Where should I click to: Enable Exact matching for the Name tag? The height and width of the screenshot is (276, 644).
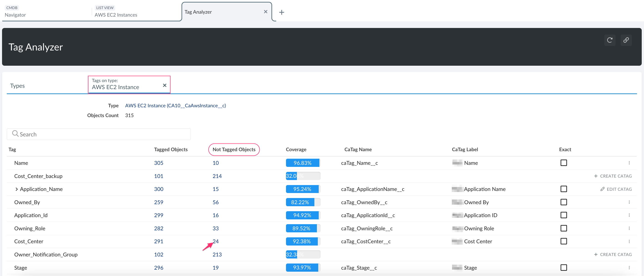[x=564, y=163]
